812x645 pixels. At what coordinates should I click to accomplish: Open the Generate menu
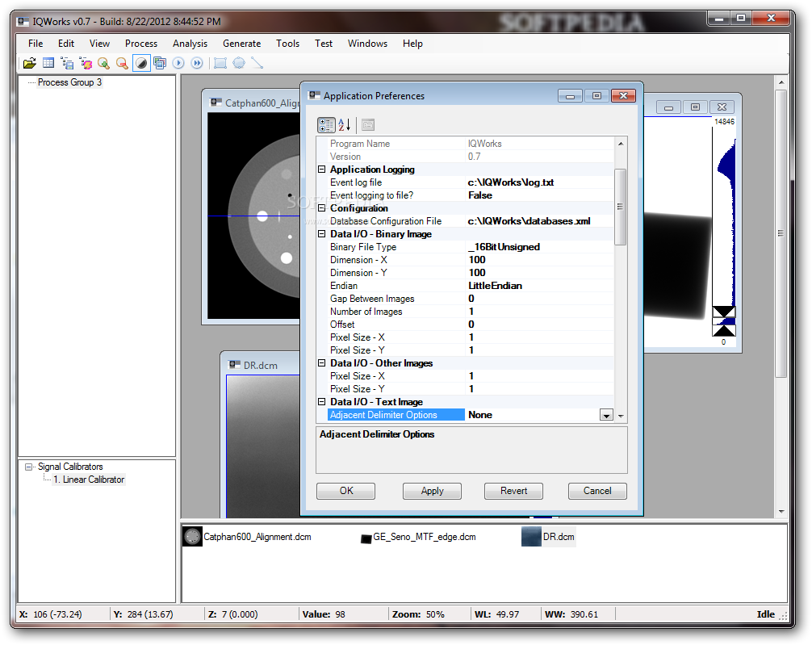point(242,44)
